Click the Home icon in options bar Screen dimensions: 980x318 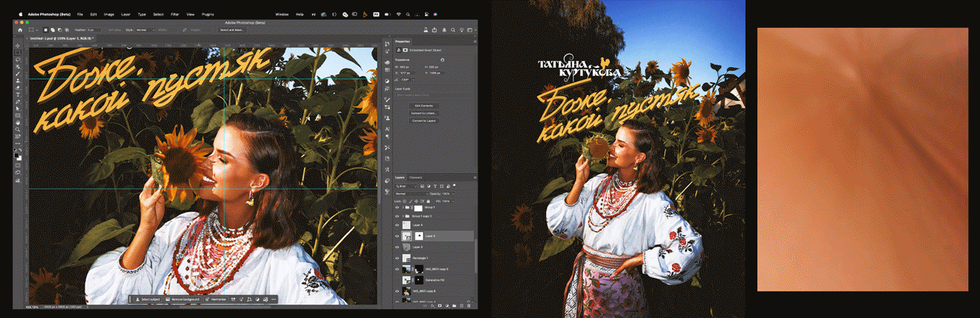coord(20,29)
